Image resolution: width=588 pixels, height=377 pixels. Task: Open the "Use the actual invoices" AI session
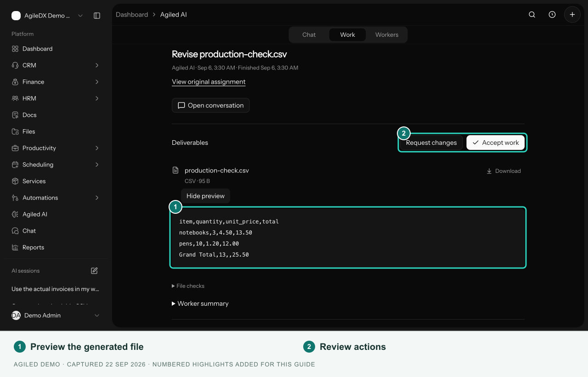click(x=55, y=289)
